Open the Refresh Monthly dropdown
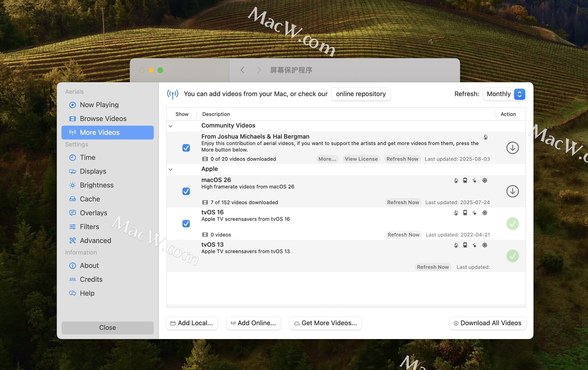 tap(504, 94)
